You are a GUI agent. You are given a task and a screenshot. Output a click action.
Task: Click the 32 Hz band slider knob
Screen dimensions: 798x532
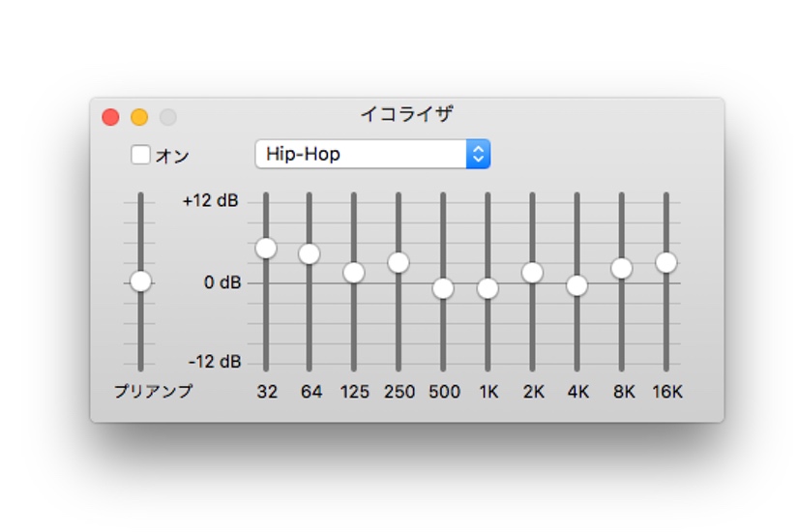[266, 249]
